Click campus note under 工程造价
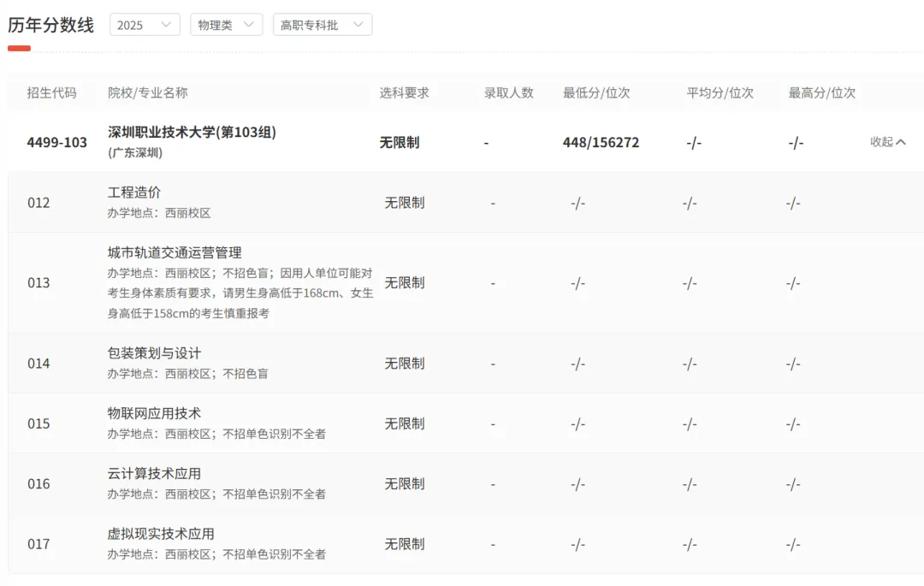Screen dimensions: 924x586 point(159,213)
